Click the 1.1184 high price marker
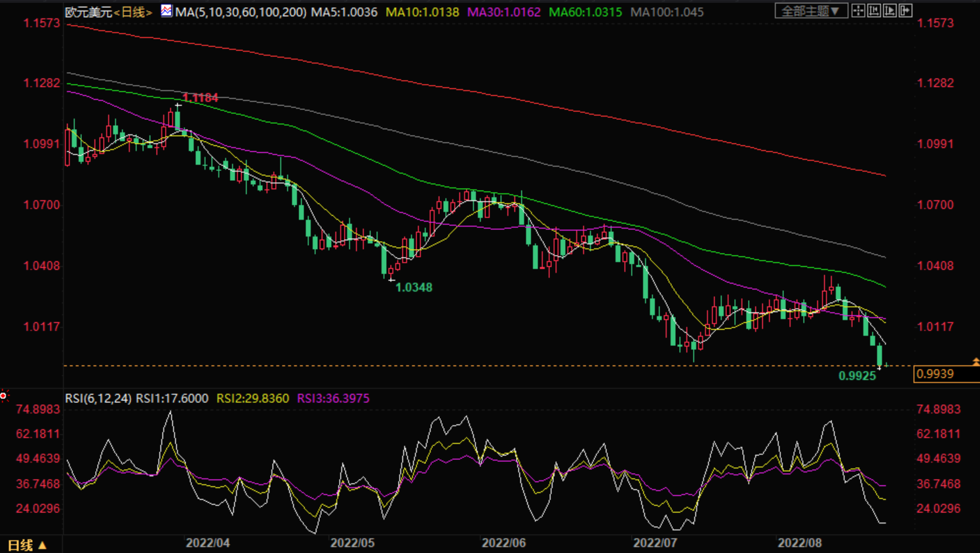Image resolution: width=980 pixels, height=553 pixels. (x=200, y=98)
